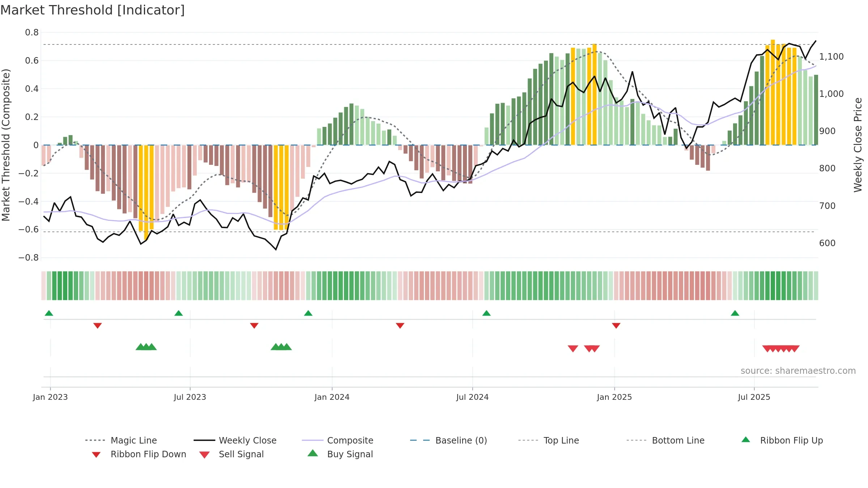Toggle the Buy Signal legend entry
868x488 pixels.
click(x=340, y=454)
